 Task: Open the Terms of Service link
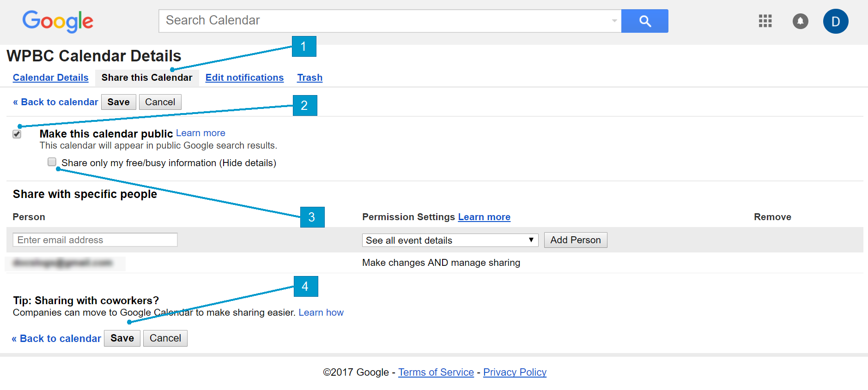pos(436,372)
